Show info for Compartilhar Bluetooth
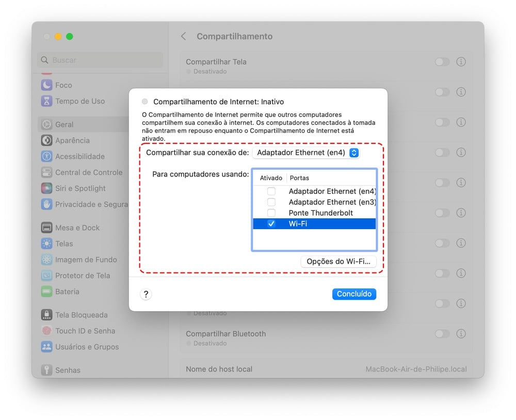Viewport: 516px width, 420px height. click(461, 334)
